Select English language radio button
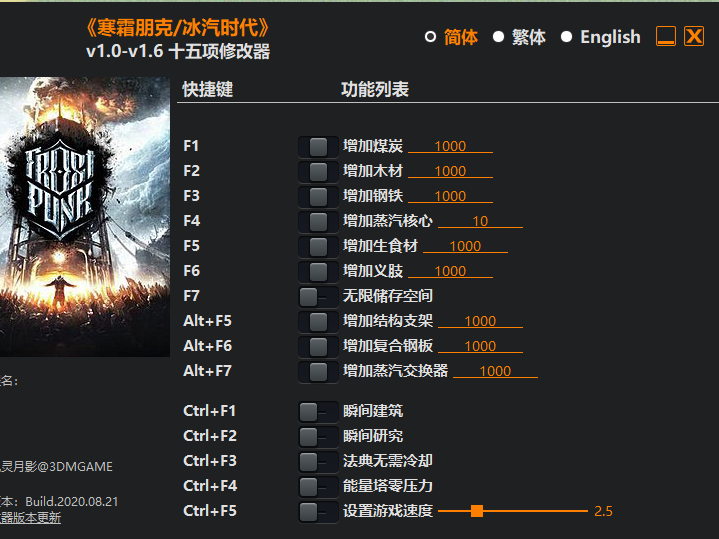 tap(566, 37)
